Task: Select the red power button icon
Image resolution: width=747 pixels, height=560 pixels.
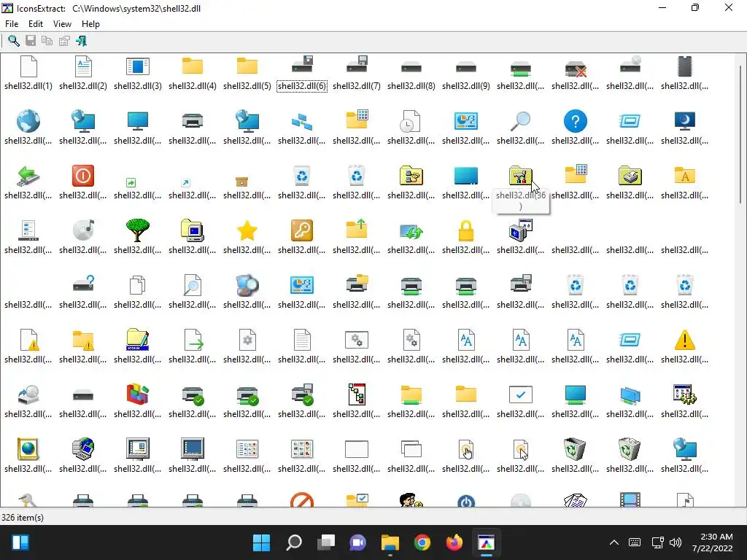Action: (83, 176)
